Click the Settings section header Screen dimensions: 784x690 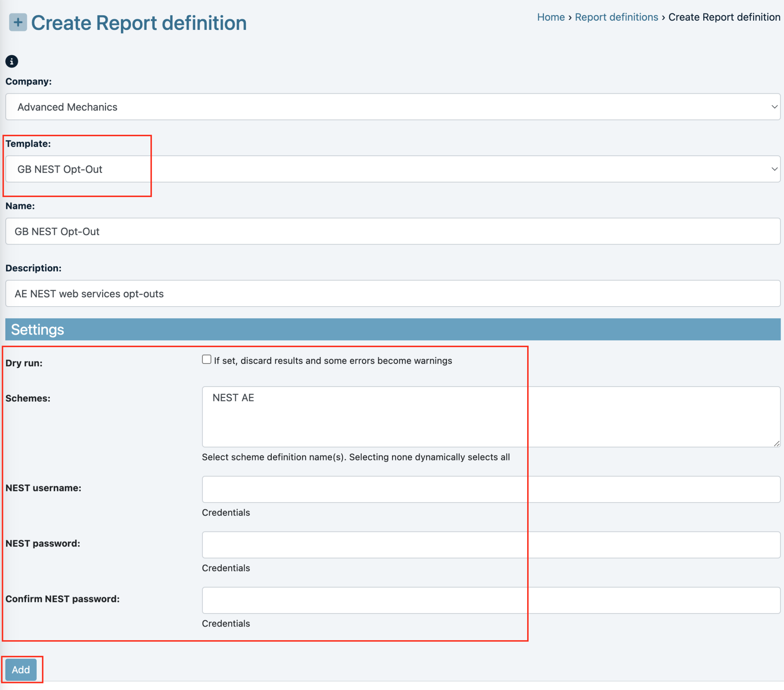(38, 330)
